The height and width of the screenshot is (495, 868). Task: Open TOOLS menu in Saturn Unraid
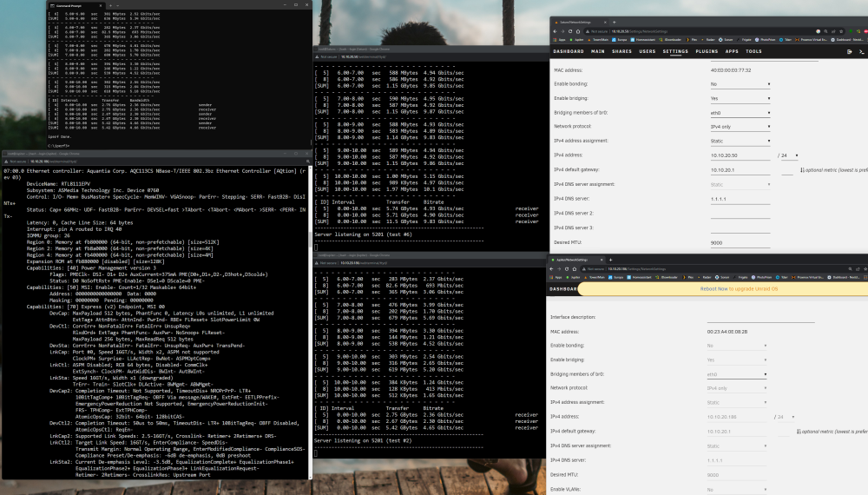pos(753,51)
